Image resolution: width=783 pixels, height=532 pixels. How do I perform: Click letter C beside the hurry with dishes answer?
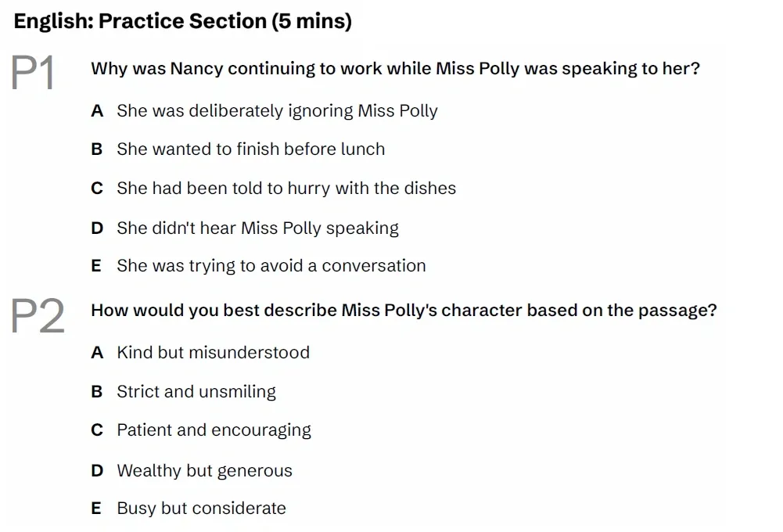click(97, 189)
